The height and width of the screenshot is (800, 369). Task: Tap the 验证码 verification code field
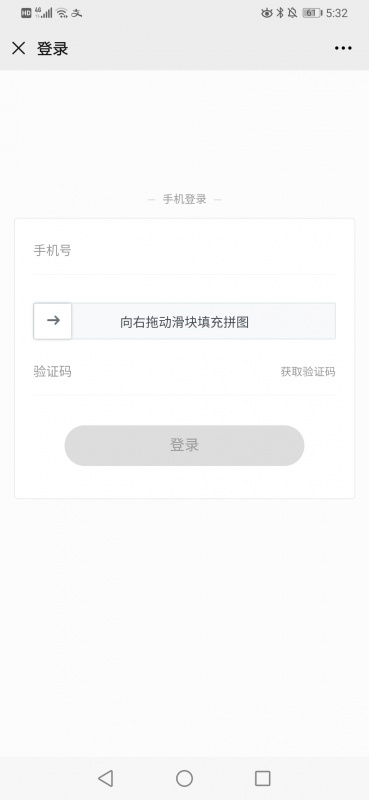153,371
